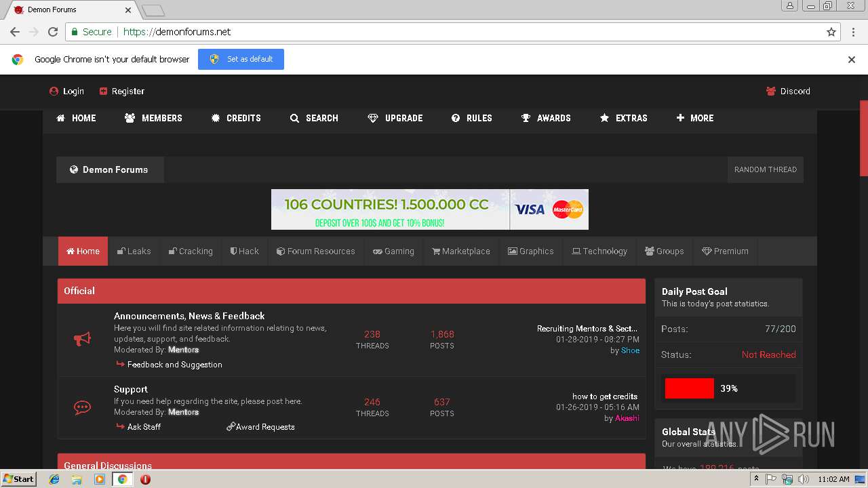Switch to the Premium tab

pyautogui.click(x=725, y=251)
